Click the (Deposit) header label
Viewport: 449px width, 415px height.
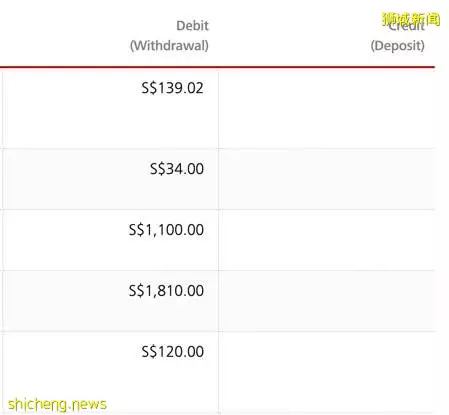(x=398, y=46)
